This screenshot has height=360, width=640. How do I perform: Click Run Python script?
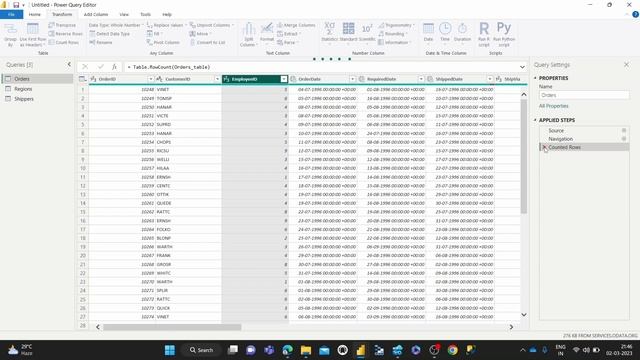point(504,34)
